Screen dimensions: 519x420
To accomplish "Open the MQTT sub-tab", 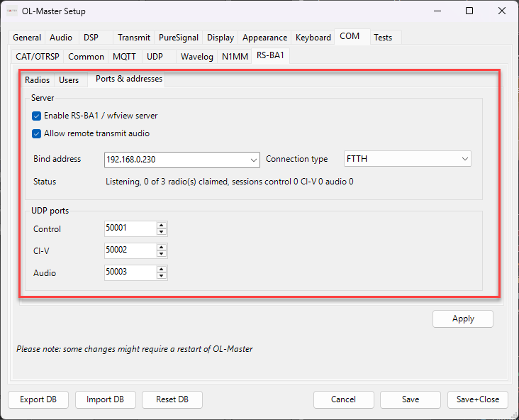I will [x=125, y=57].
